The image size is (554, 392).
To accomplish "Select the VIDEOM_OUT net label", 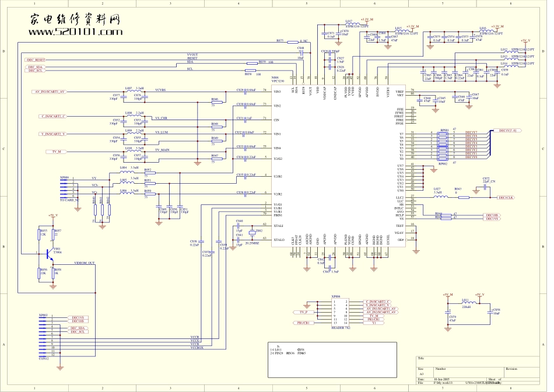I will 84,263.
